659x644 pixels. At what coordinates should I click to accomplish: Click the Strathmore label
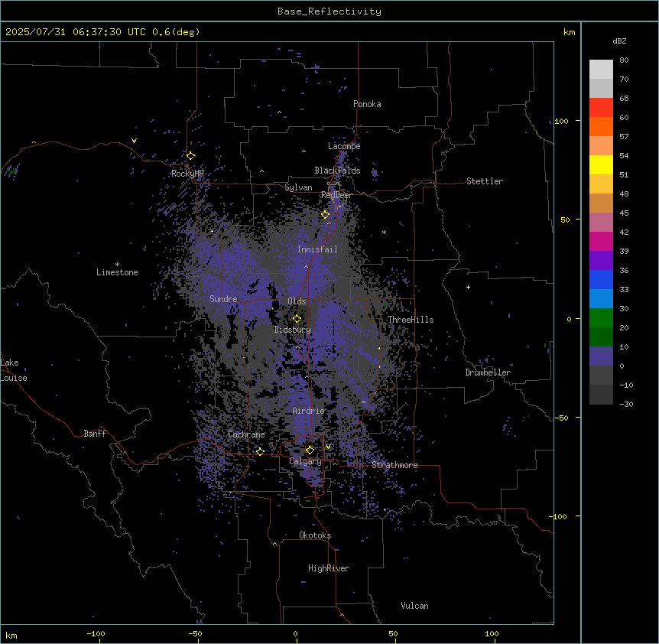pos(394,465)
